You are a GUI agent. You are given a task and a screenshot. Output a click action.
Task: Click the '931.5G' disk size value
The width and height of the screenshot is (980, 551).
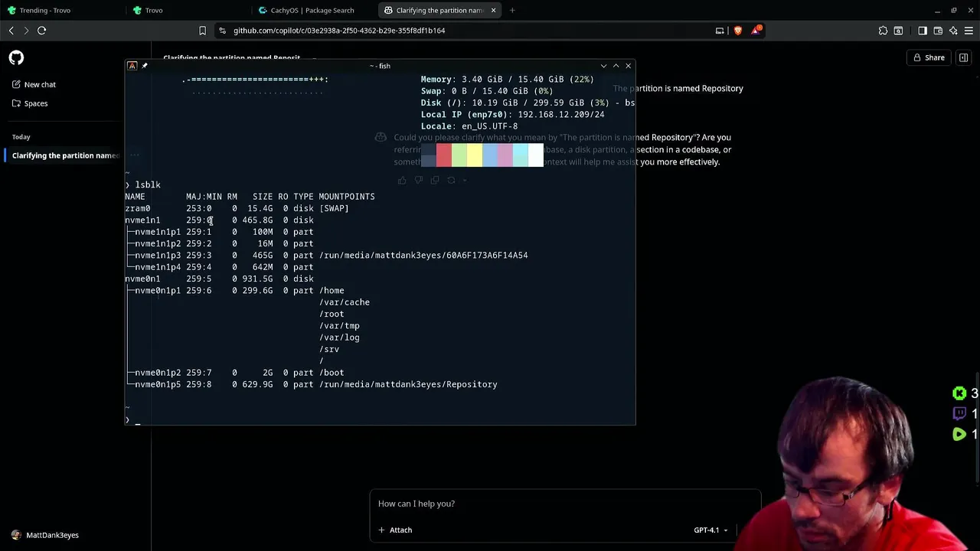(x=257, y=279)
